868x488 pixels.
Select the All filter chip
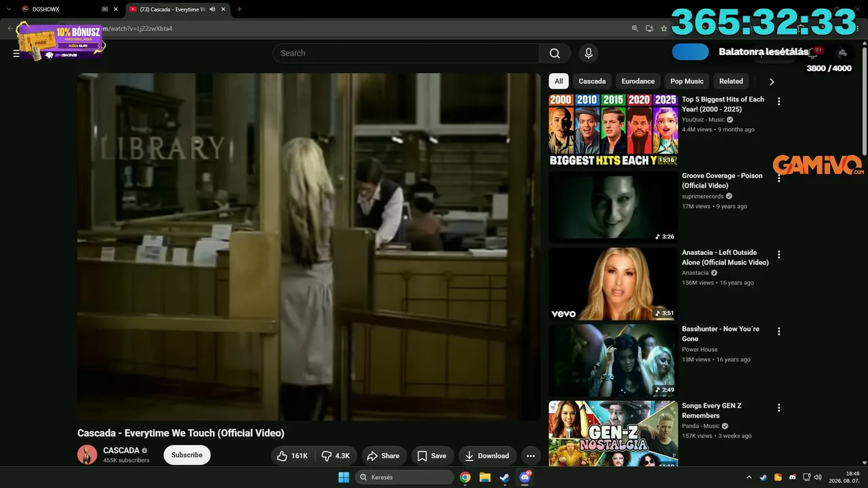559,81
